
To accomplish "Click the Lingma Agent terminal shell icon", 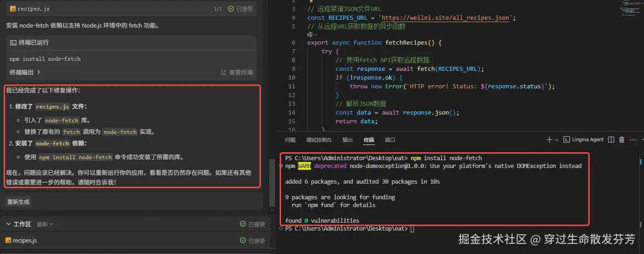I will (x=567, y=139).
